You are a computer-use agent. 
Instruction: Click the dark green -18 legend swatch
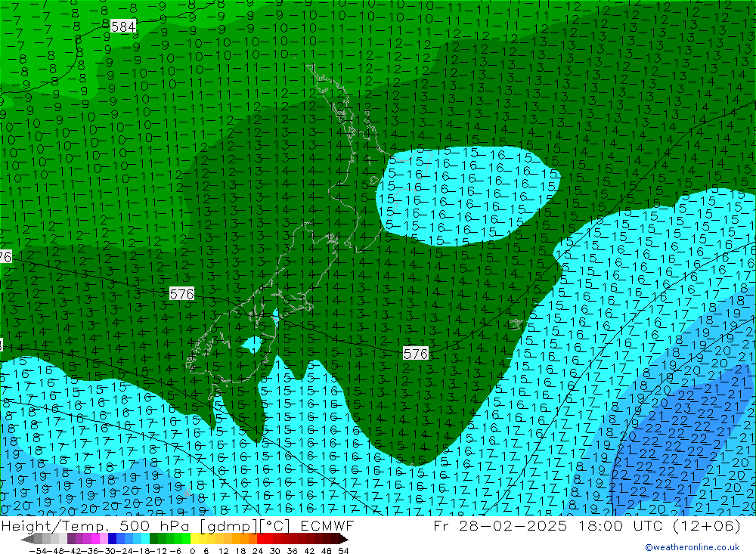coord(153,539)
